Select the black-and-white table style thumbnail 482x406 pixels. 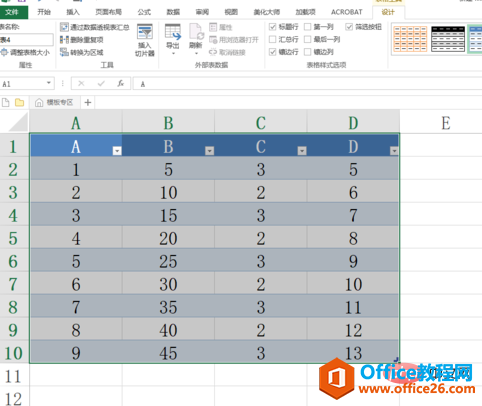point(448,39)
